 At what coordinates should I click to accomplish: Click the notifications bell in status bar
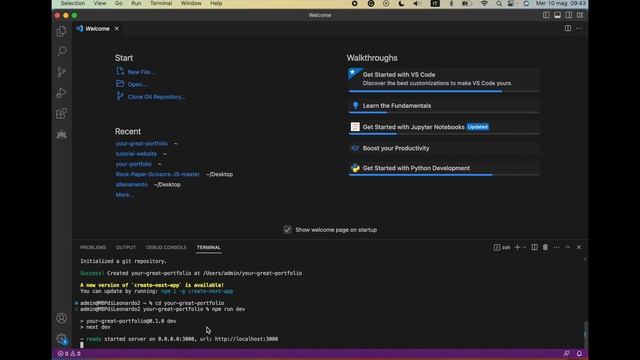(579, 353)
